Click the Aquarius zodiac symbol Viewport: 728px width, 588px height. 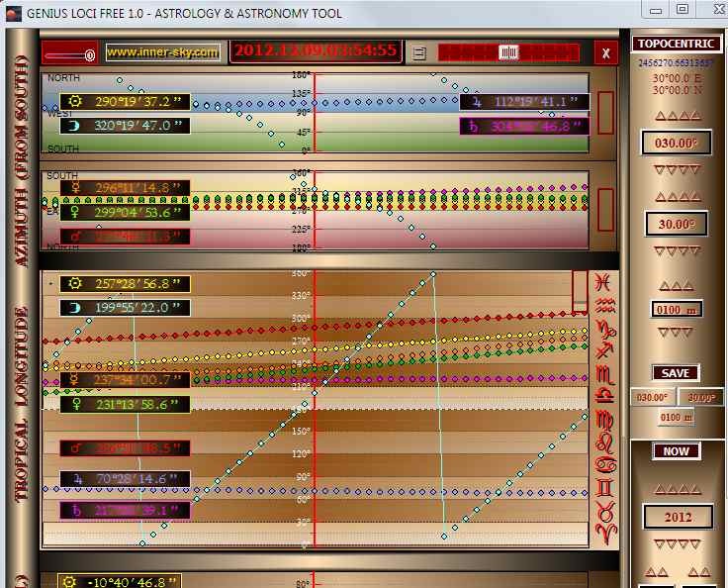[x=602, y=305]
